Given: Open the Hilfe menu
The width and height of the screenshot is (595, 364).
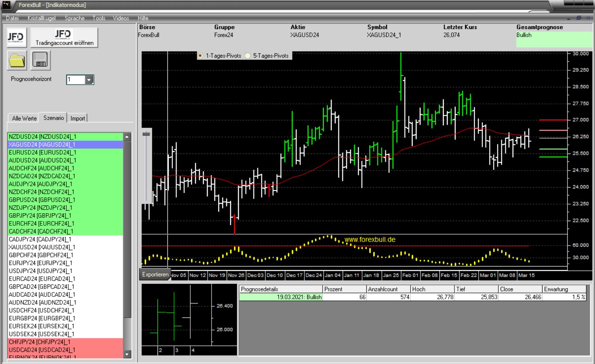Looking at the screenshot, I should 143,18.
